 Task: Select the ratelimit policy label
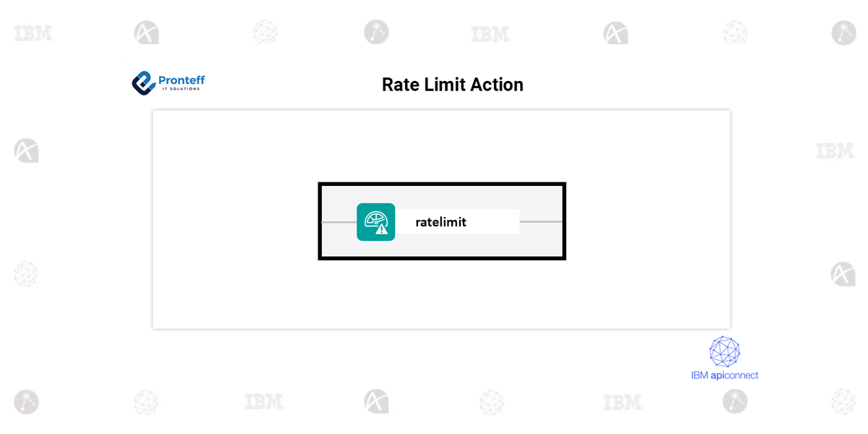441,222
